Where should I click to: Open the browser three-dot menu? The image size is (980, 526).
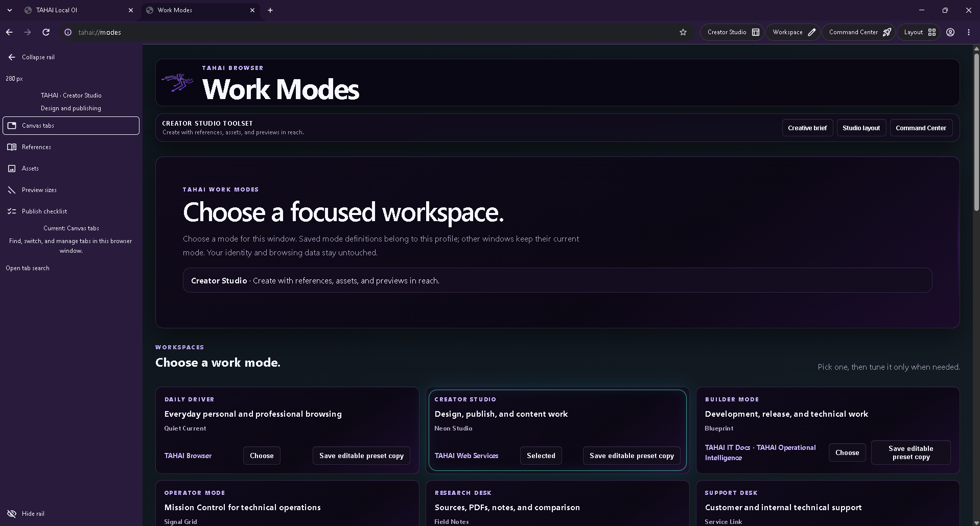point(969,32)
